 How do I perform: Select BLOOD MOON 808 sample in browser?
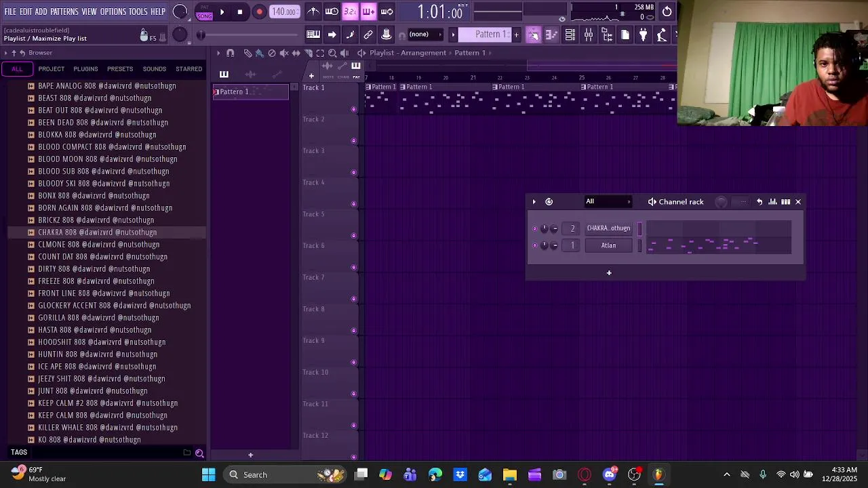(108, 159)
